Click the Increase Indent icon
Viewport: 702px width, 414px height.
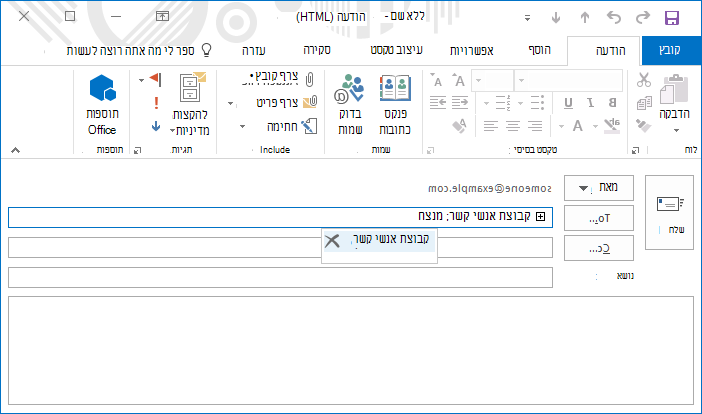[x=459, y=102]
